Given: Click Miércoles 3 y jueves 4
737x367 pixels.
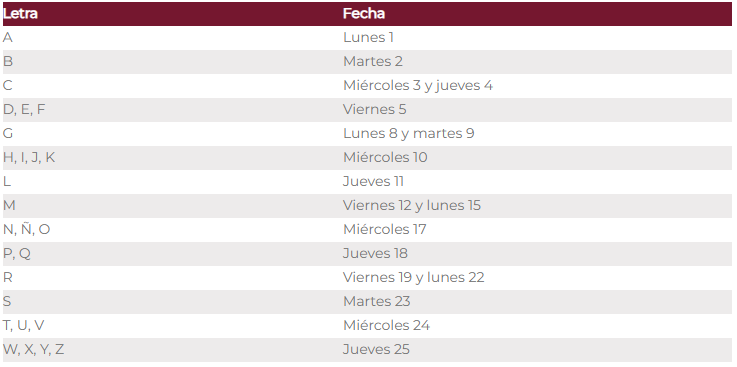Looking at the screenshot, I should click(x=418, y=86).
